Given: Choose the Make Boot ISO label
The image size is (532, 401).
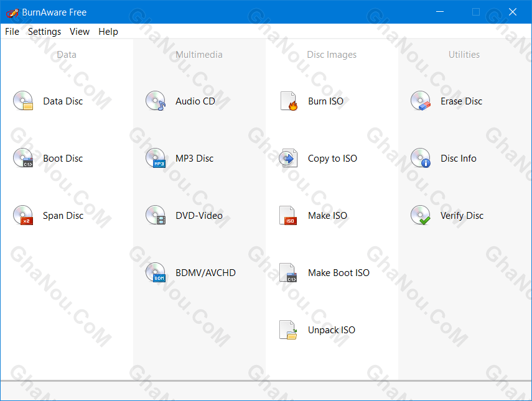Looking at the screenshot, I should coord(339,273).
